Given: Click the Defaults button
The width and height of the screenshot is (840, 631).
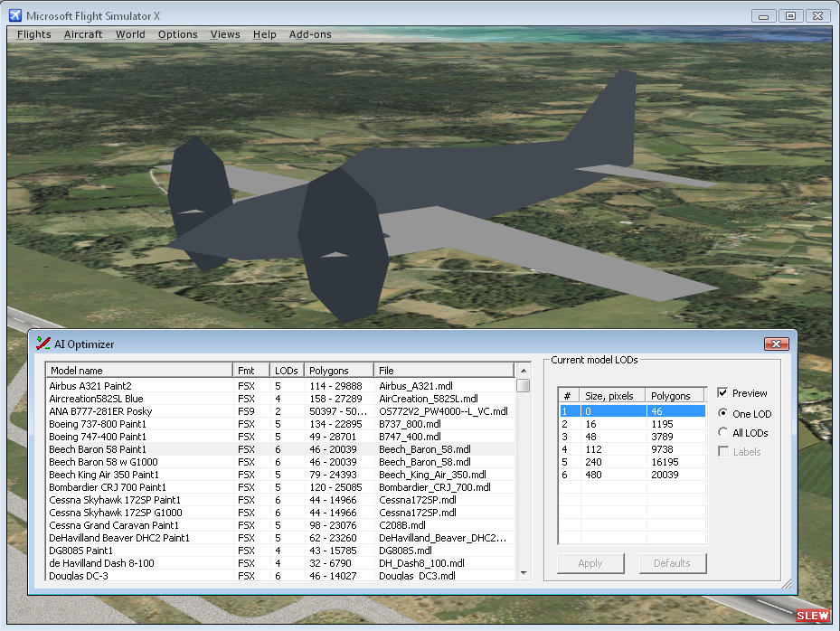Looking at the screenshot, I should [673, 563].
